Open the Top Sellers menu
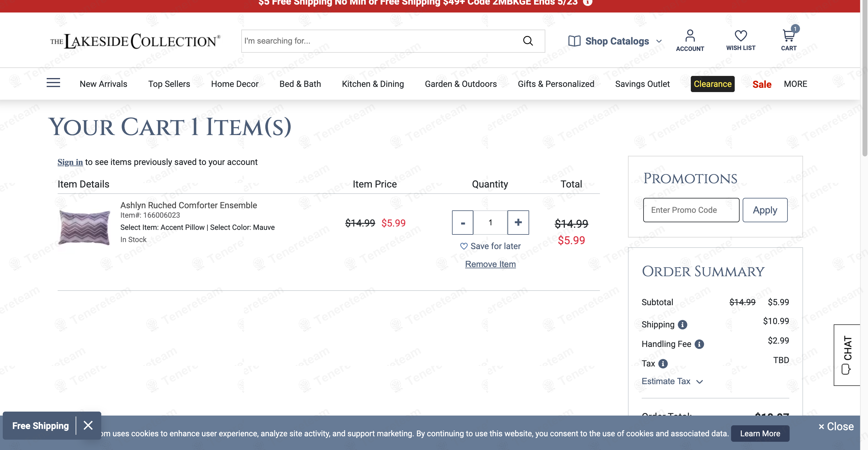This screenshot has width=868, height=450. [x=169, y=84]
